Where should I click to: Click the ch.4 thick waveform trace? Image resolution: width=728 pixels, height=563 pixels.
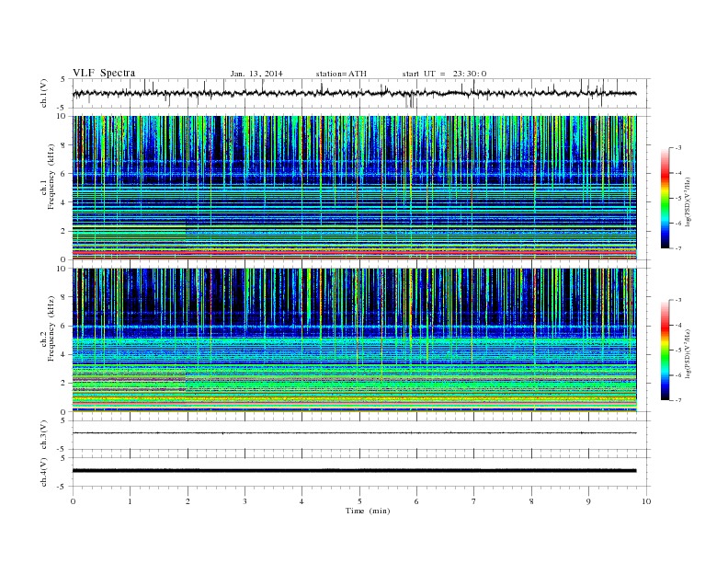pyautogui.click(x=354, y=471)
